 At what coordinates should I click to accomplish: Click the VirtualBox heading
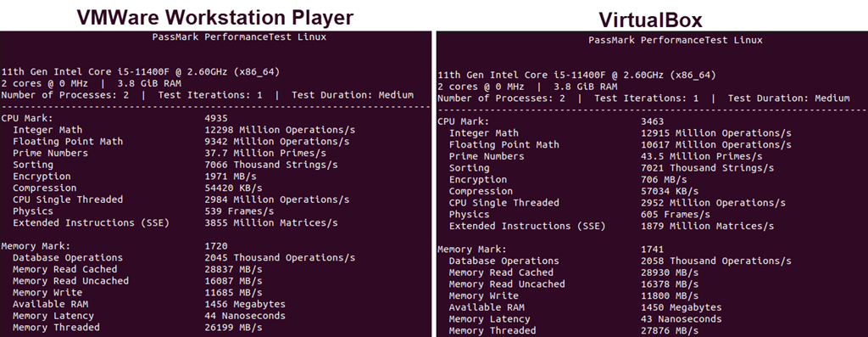click(650, 20)
